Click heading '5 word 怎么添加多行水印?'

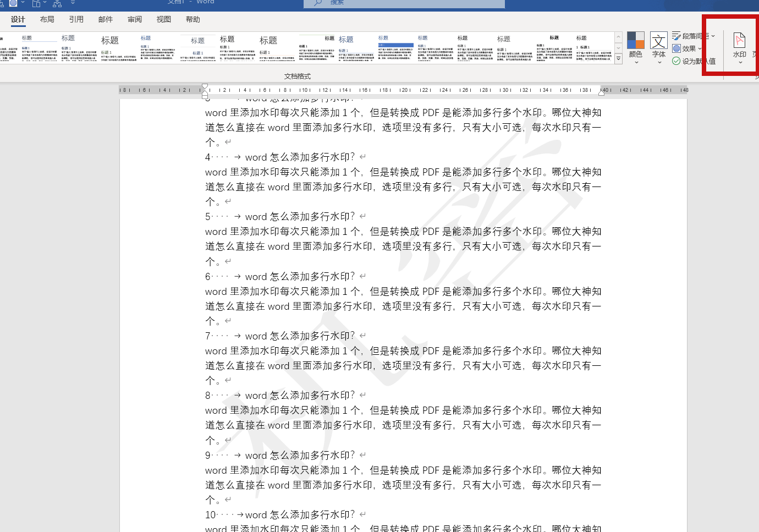280,217
